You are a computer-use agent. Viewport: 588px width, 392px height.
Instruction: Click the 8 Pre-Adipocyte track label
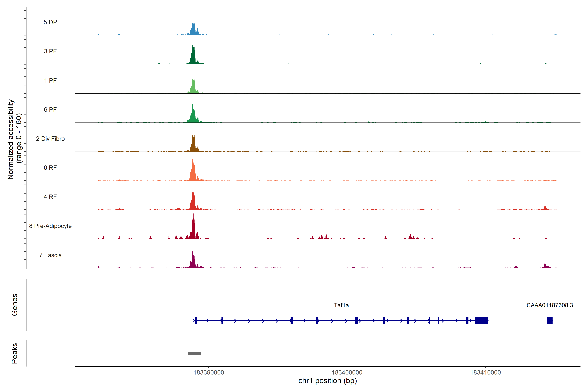[x=50, y=226]
